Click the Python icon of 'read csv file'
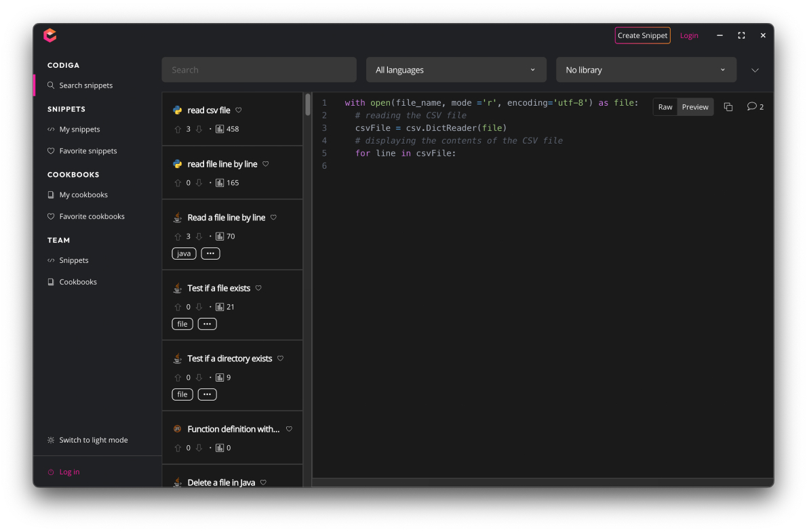Viewport: 807px width, 532px height. click(178, 110)
